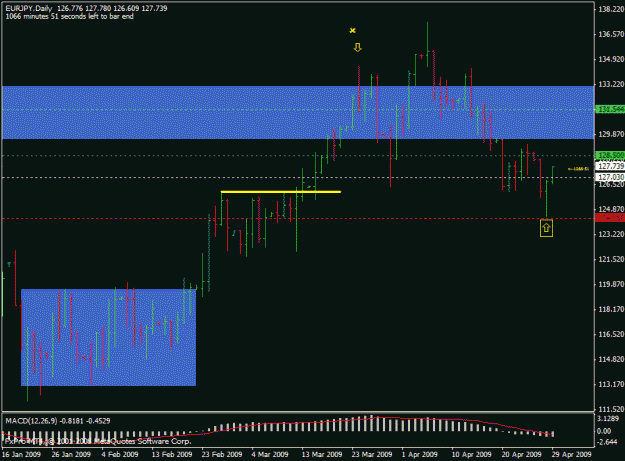The width and height of the screenshot is (625, 461).
Task: Click the MACD(12,26,9) indicator label
Action: pos(31,421)
